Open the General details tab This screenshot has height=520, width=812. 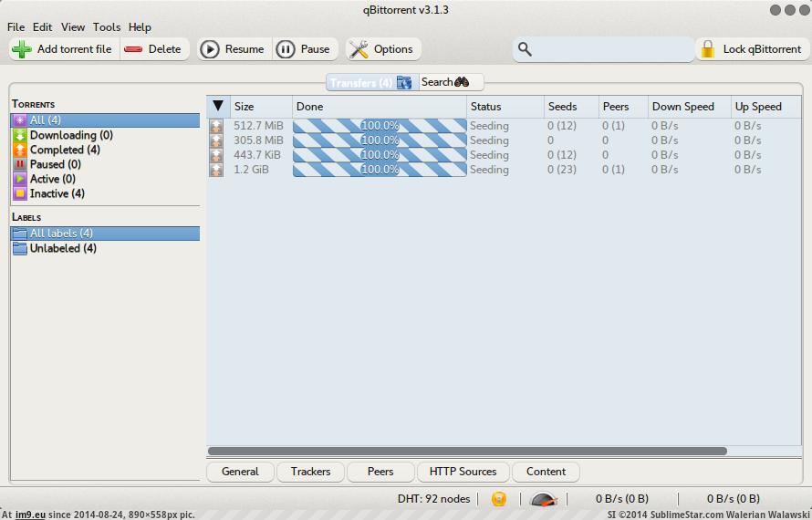tap(240, 472)
